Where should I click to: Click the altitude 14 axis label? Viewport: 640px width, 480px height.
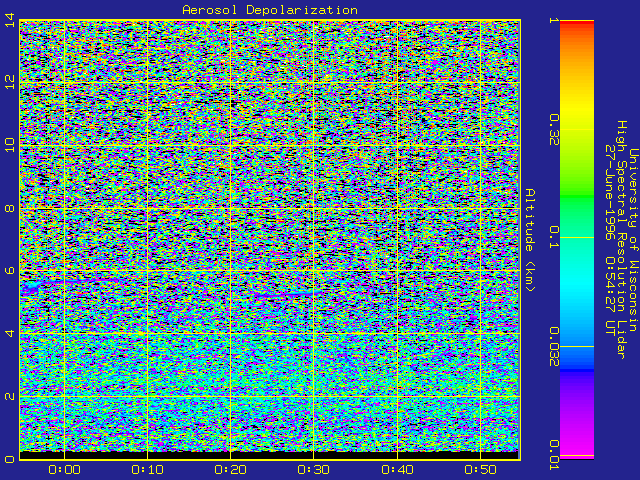pos(10,20)
